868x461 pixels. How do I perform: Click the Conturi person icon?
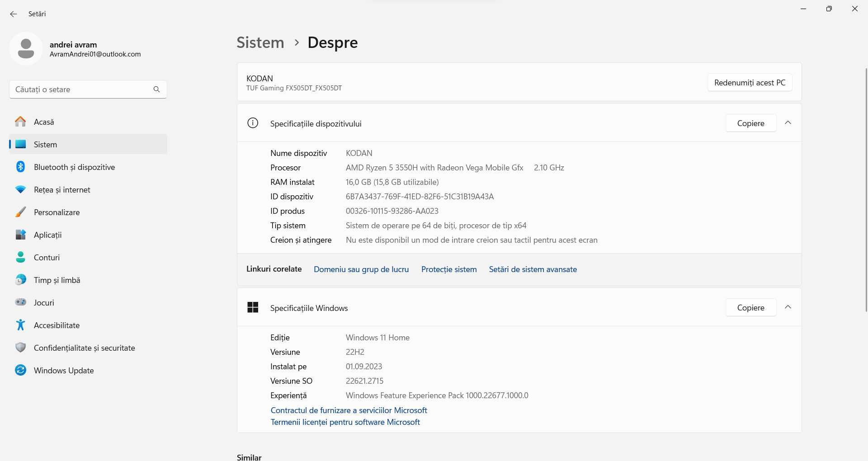pyautogui.click(x=20, y=257)
